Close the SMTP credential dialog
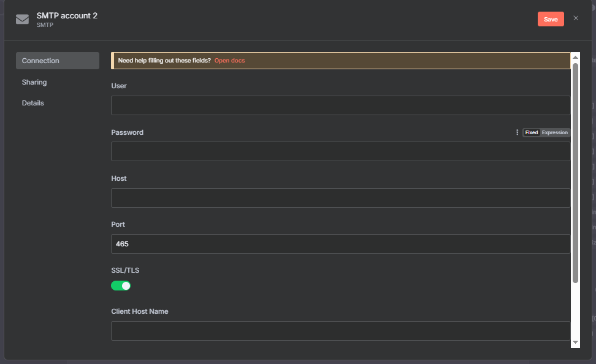The width and height of the screenshot is (596, 364). click(x=576, y=18)
